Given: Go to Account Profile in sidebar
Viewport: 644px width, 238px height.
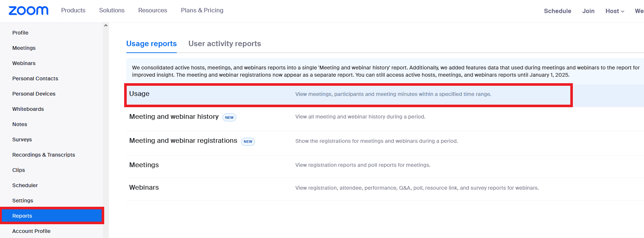Looking at the screenshot, I should pos(31,231).
